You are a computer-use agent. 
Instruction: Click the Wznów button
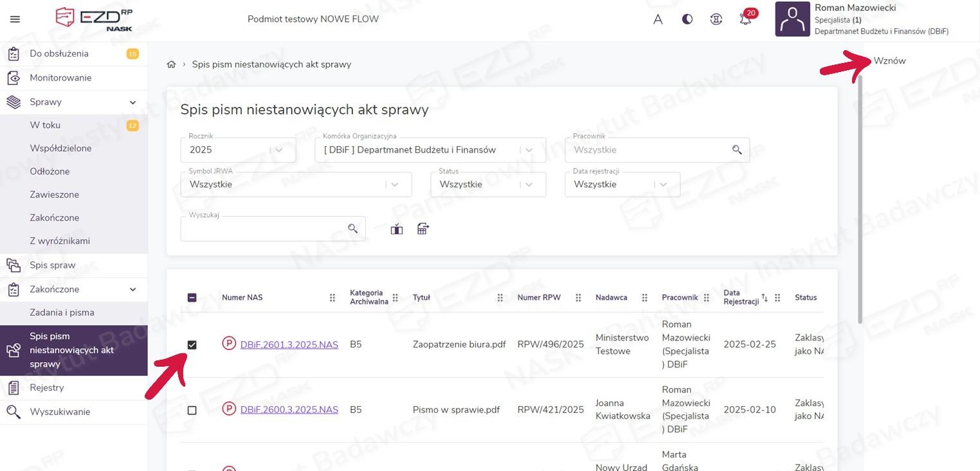point(889,60)
